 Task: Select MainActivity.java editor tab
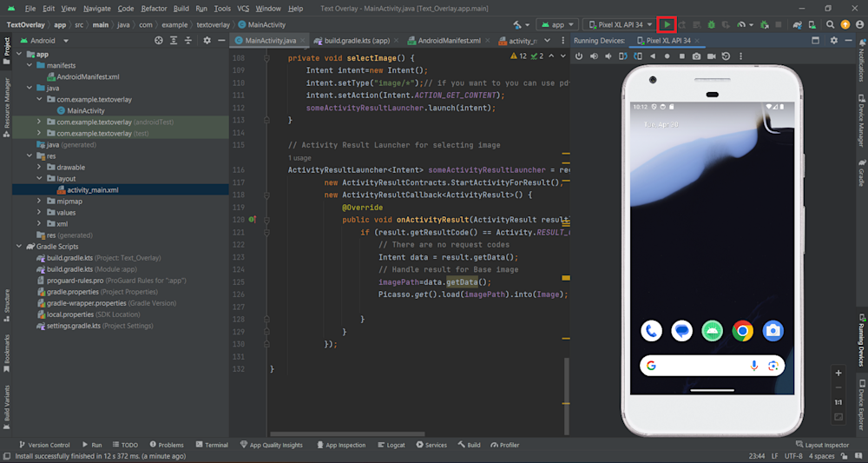click(x=270, y=41)
